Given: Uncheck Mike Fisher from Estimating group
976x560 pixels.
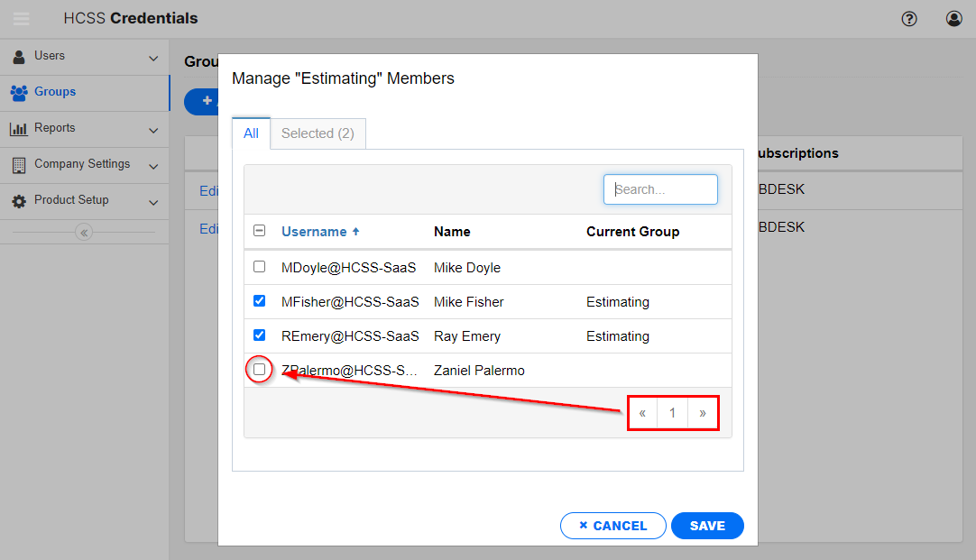Looking at the screenshot, I should click(259, 300).
